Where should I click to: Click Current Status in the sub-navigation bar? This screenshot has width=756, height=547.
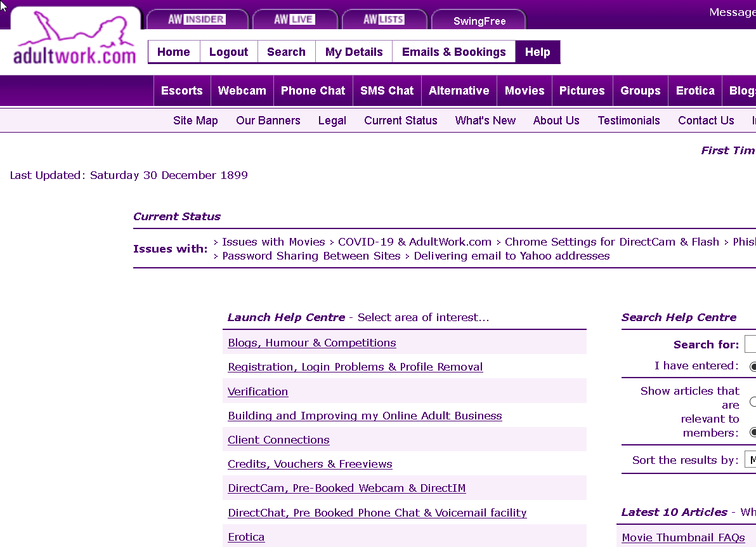tap(401, 121)
